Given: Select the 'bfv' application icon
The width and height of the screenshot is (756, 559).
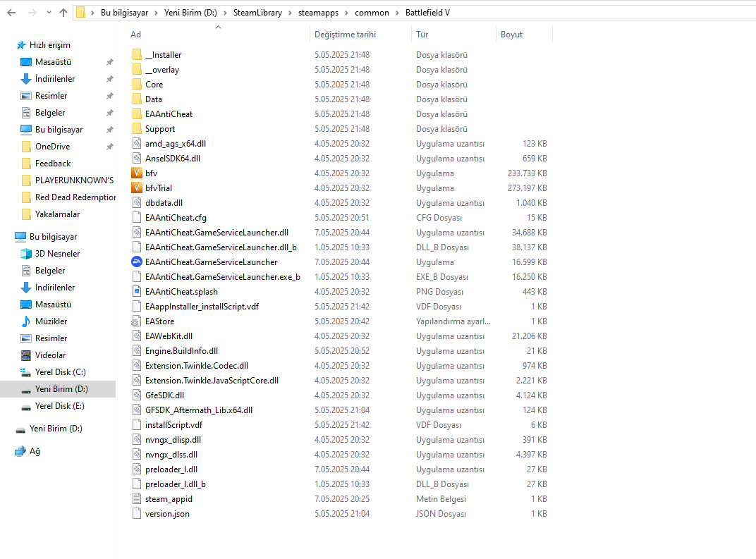Looking at the screenshot, I should tap(137, 173).
